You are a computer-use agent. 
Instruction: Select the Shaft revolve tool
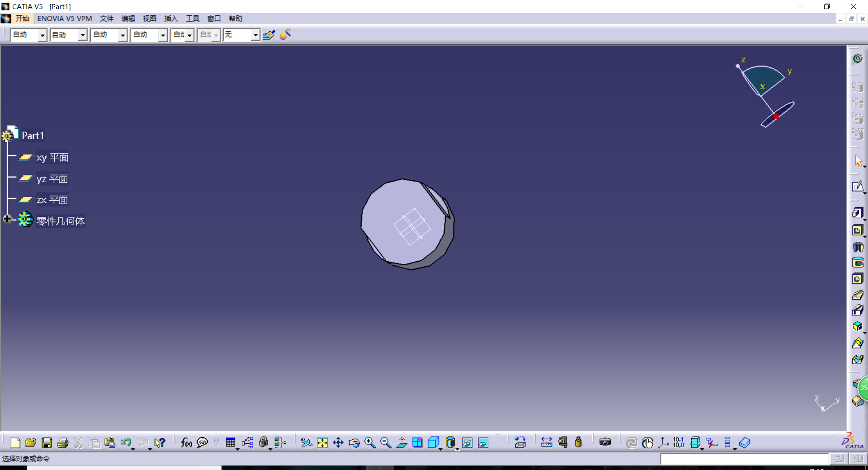[858, 247]
